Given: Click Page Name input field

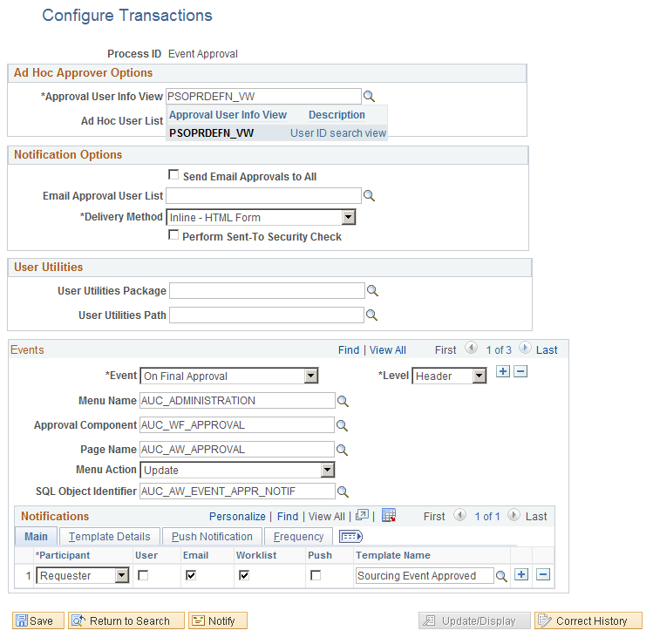Looking at the screenshot, I should coord(237,450).
